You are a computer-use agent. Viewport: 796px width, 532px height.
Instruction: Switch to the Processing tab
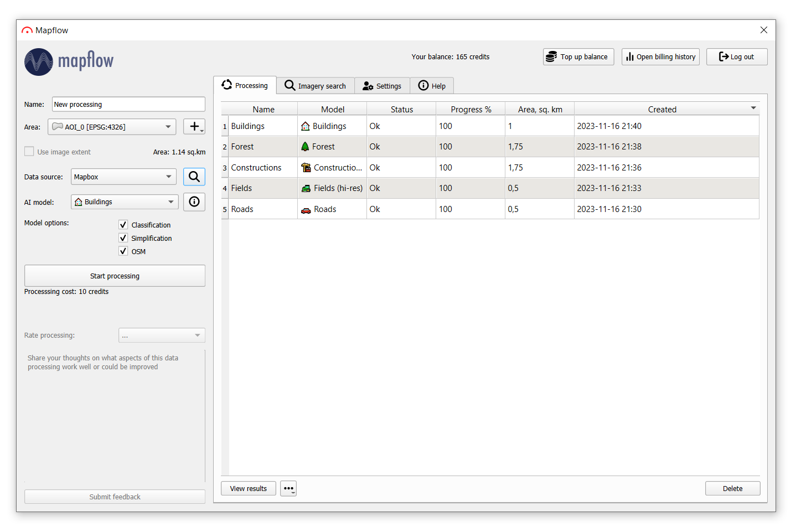pyautogui.click(x=245, y=85)
